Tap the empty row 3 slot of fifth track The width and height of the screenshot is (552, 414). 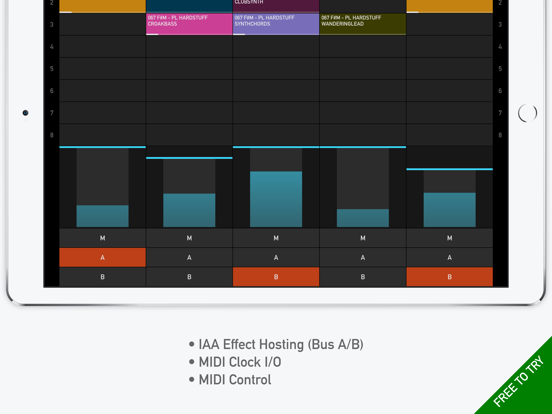coord(450,24)
